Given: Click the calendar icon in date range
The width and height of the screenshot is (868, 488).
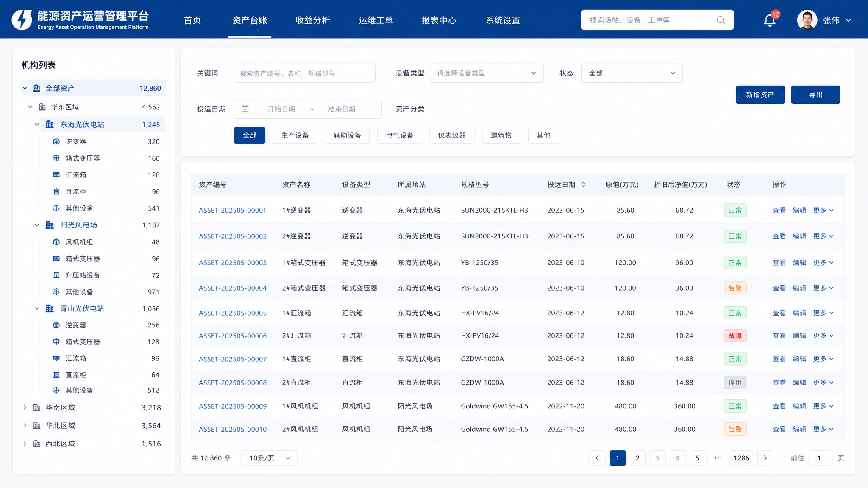Looking at the screenshot, I should point(245,109).
